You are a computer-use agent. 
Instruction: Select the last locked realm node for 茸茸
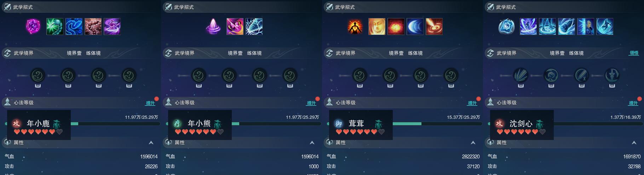coord(451,75)
